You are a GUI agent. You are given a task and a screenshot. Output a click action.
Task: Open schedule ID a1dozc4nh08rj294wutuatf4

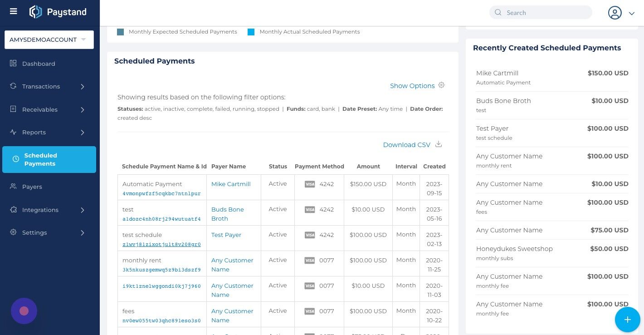pyautogui.click(x=161, y=219)
